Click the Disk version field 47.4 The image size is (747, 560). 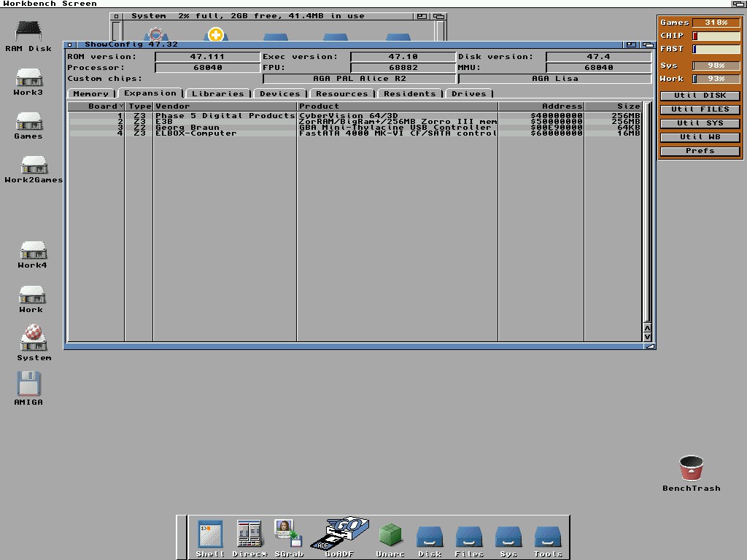(598, 57)
